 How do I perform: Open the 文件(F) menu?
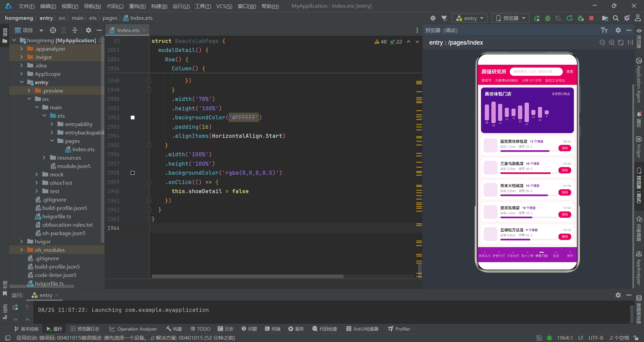pyautogui.click(x=26, y=6)
